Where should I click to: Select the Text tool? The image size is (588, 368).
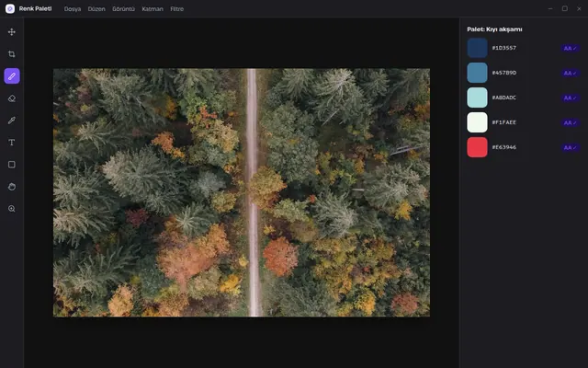12,143
